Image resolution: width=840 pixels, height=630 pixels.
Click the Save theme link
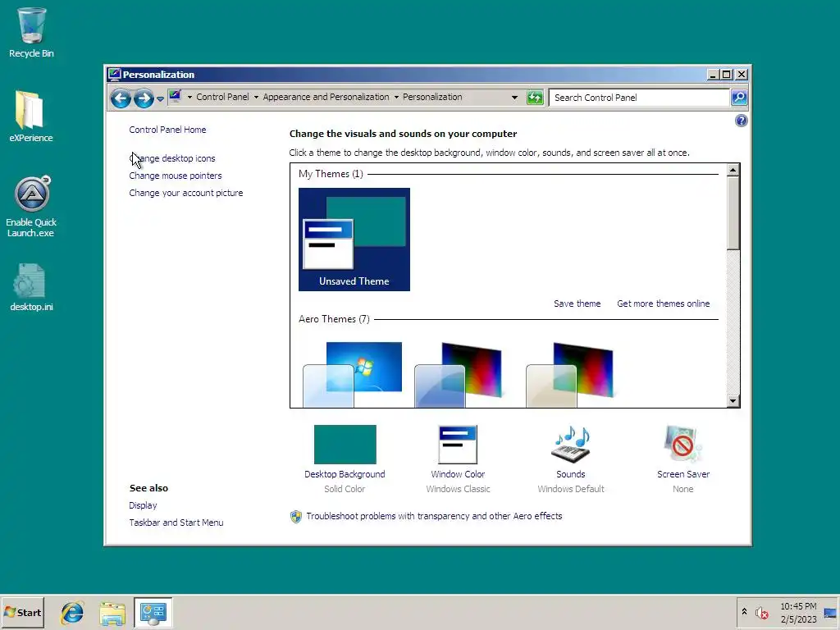577,304
